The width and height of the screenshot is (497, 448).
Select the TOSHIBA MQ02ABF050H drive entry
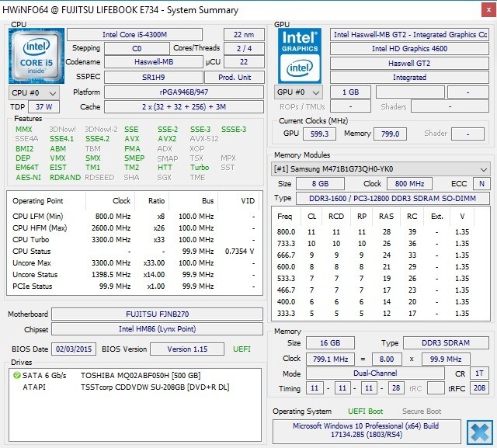141,376
